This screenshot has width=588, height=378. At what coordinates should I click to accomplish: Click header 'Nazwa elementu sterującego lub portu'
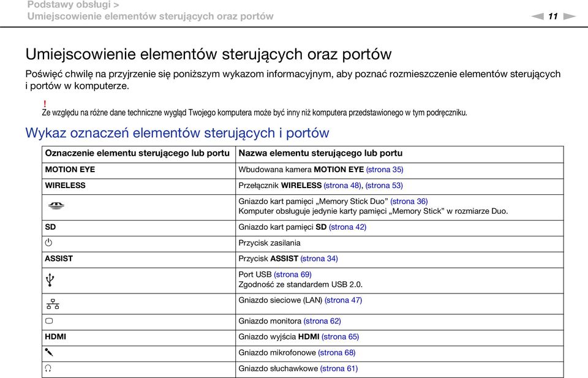pyautogui.click(x=320, y=153)
